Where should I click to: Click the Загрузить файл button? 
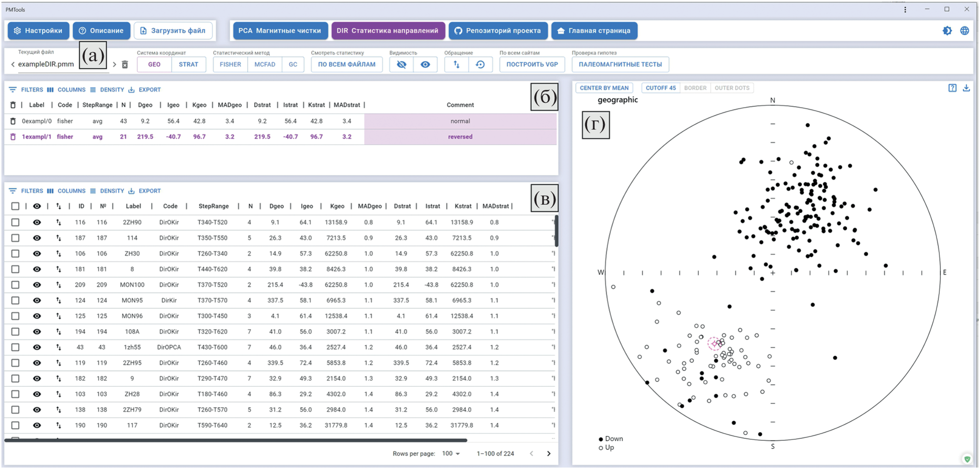point(173,31)
